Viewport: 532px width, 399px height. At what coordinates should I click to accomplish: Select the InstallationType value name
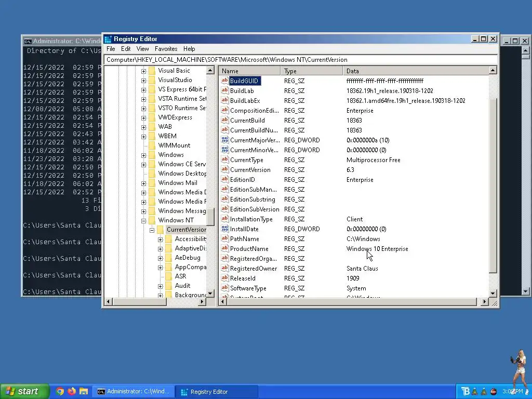pyautogui.click(x=251, y=219)
